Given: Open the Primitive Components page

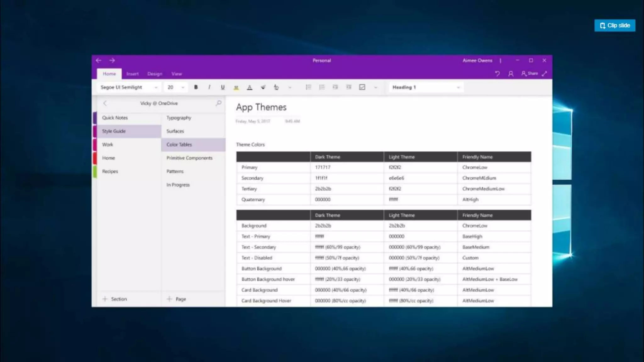Looking at the screenshot, I should pyautogui.click(x=193, y=158).
